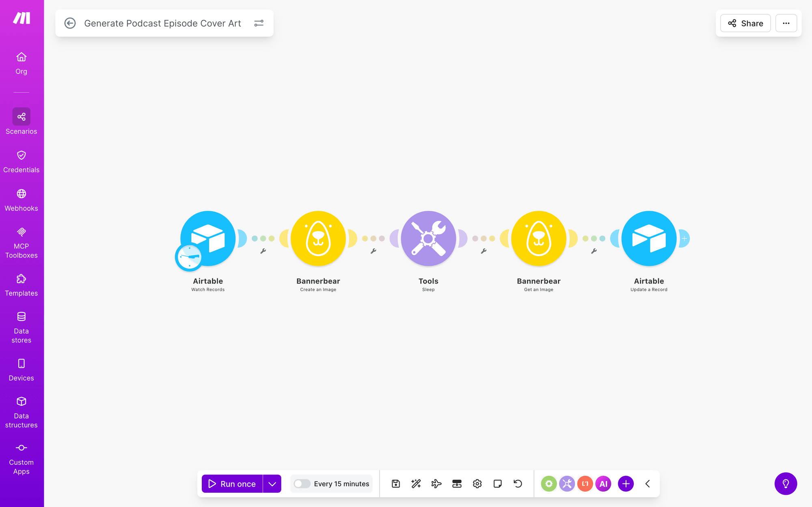Open the Explain flow airplane icon

pos(436,483)
